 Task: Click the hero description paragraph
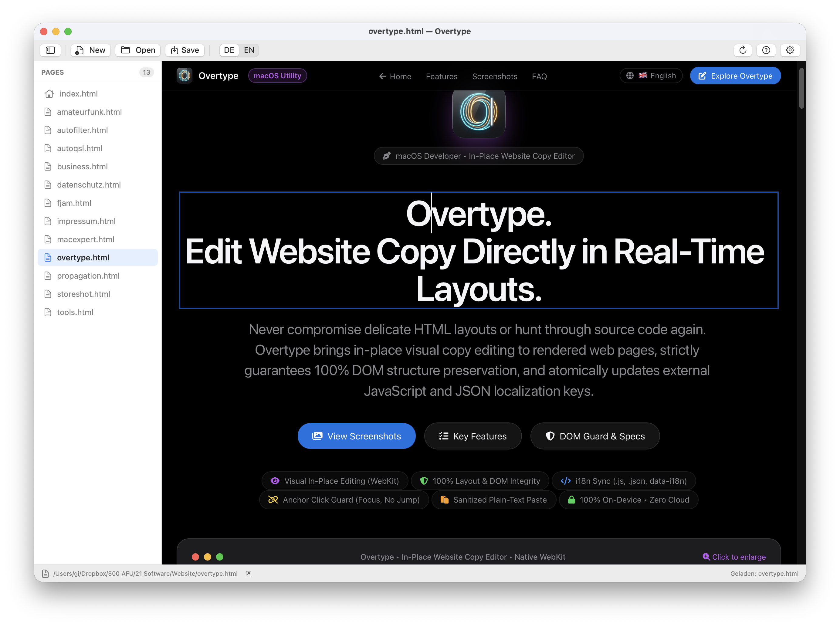pos(477,360)
